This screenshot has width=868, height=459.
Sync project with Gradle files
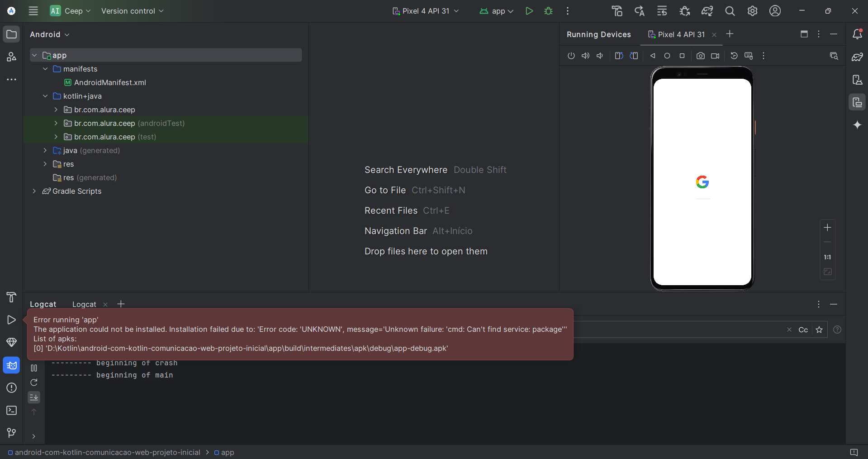[707, 11]
